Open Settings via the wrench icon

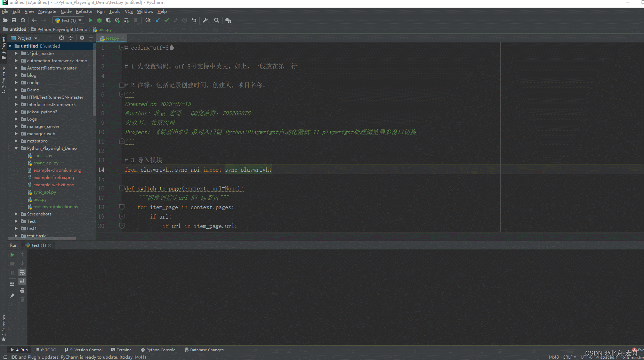point(205,20)
